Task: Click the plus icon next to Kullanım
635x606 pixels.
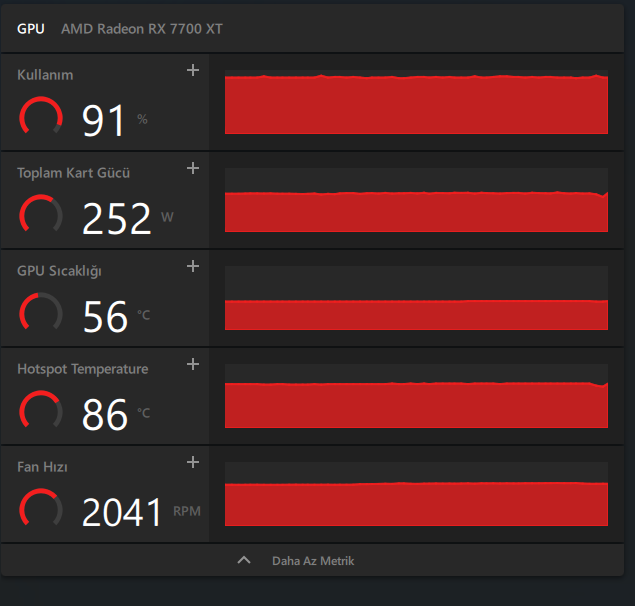Action: tap(193, 70)
